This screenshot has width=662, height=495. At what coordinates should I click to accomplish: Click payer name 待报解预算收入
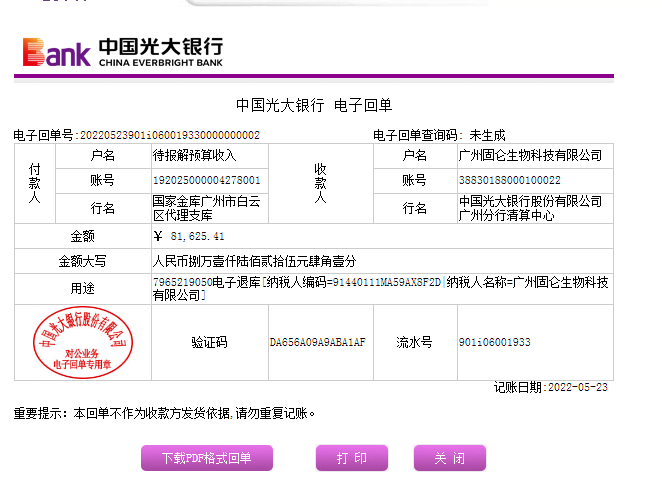[x=194, y=155]
